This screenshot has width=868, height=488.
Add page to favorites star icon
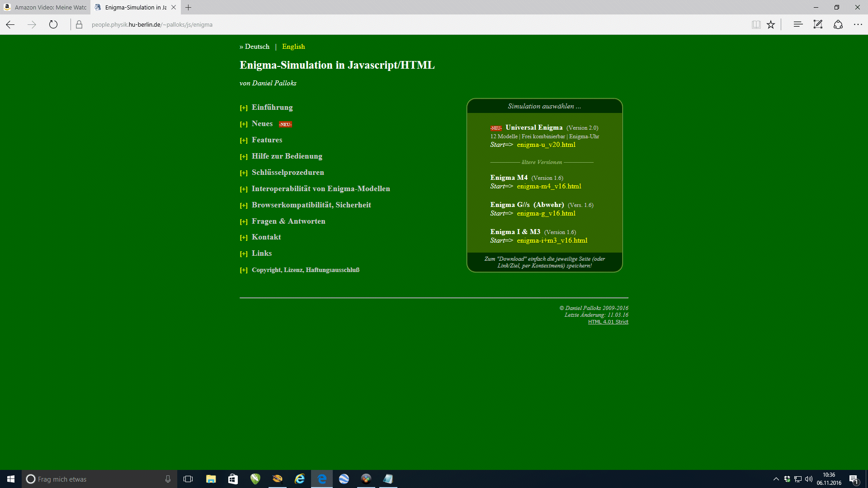[x=771, y=24]
